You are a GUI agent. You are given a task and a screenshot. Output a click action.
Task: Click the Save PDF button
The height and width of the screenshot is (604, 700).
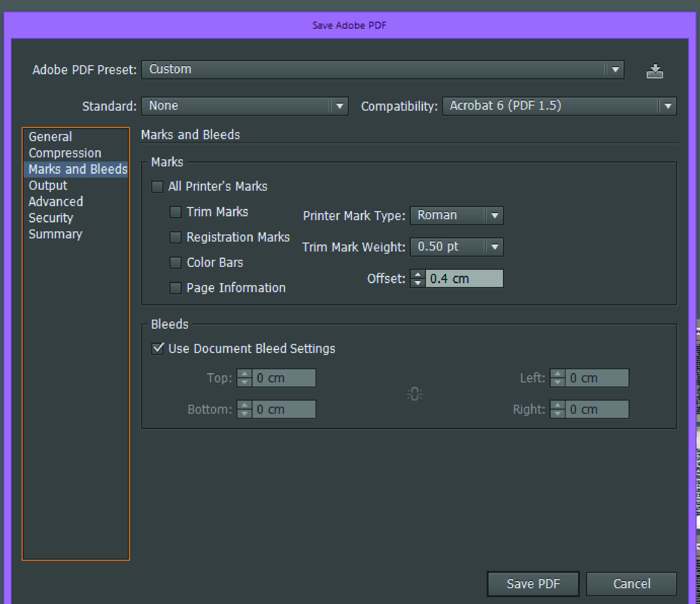coord(533,583)
